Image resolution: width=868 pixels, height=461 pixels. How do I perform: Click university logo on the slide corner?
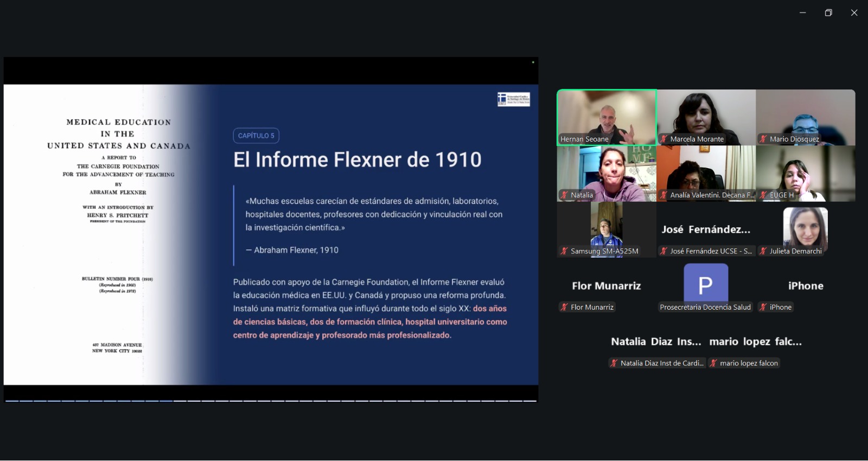pyautogui.click(x=514, y=99)
